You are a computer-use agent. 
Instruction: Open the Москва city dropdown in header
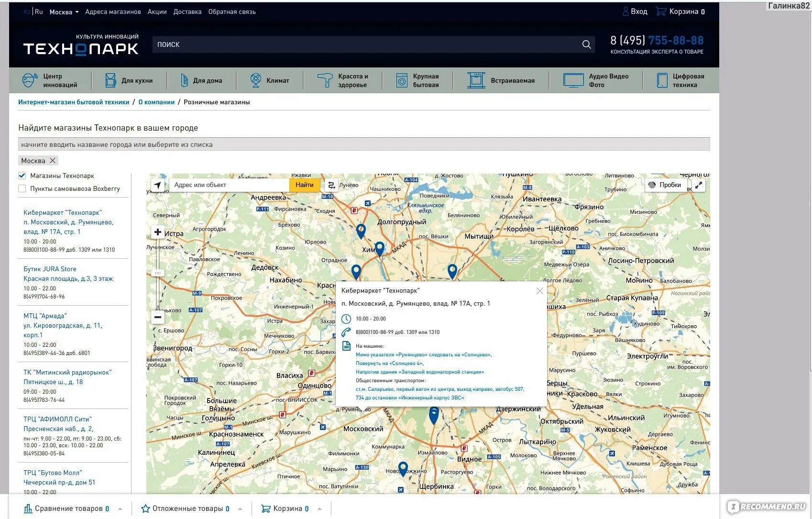pos(64,12)
